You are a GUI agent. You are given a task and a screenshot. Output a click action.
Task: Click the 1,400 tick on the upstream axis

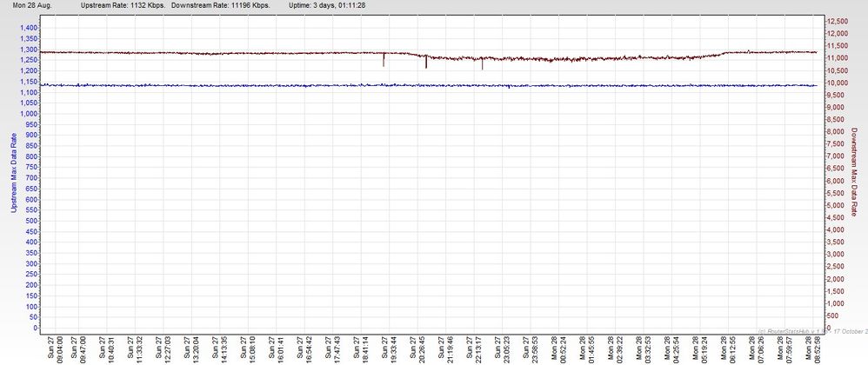click(x=30, y=28)
